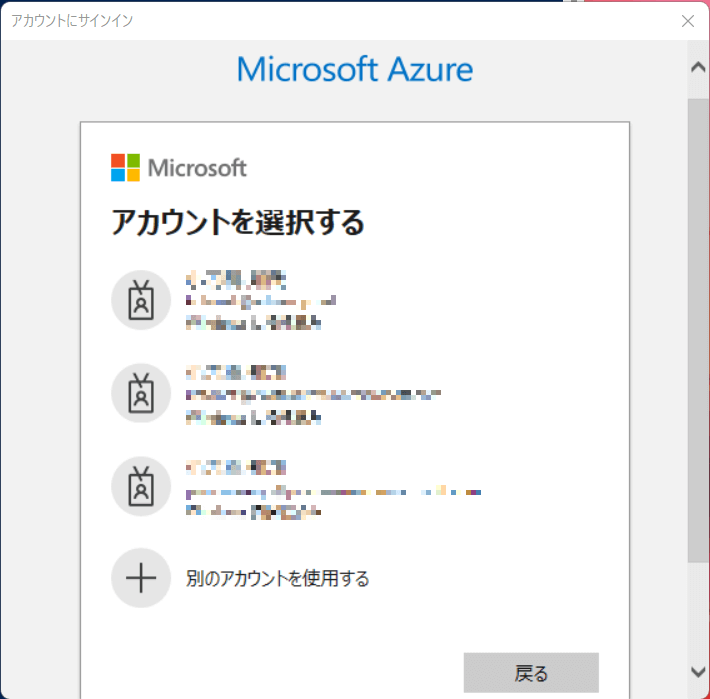This screenshot has width=710, height=699.
Task: Select the first account badge icon
Action: point(141,300)
